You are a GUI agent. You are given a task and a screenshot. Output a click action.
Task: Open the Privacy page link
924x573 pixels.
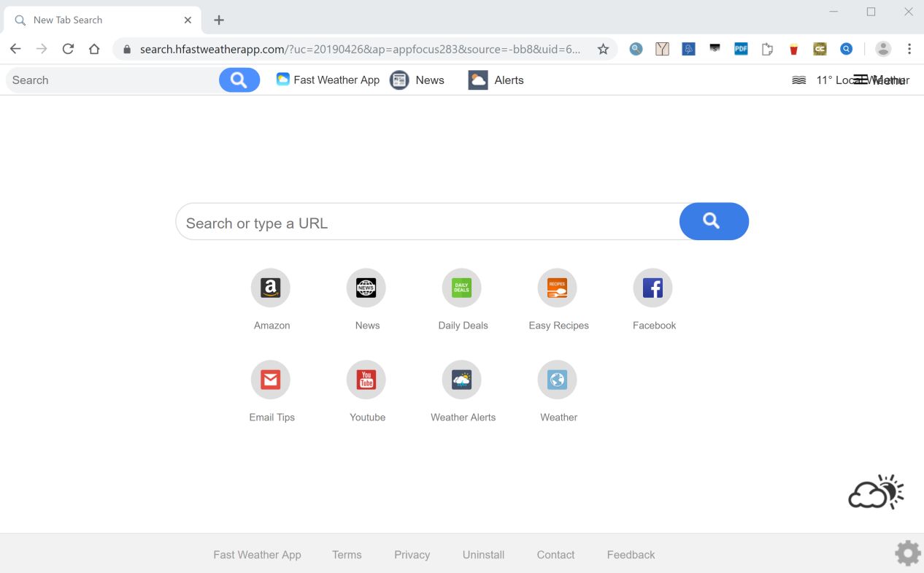[412, 555]
